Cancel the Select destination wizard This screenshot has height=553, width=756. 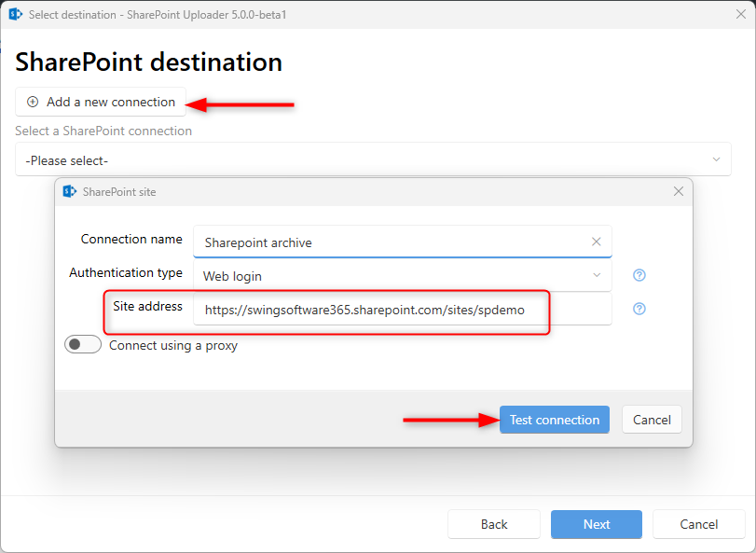click(699, 524)
